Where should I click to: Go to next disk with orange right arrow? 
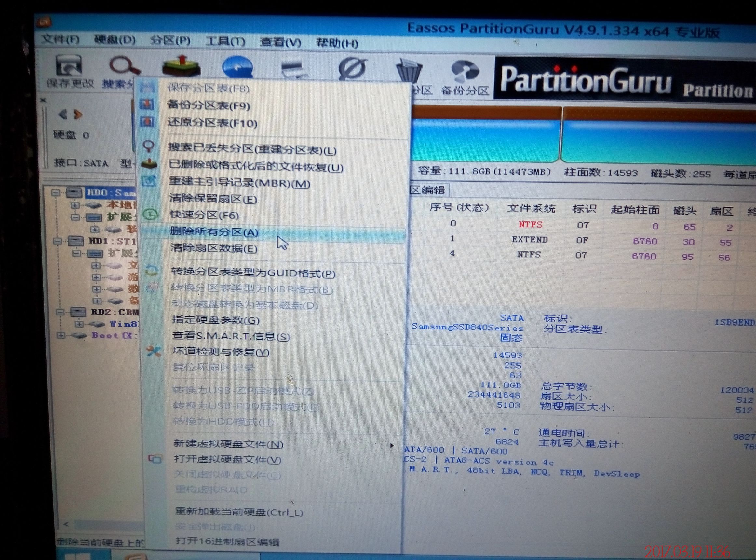click(x=78, y=115)
